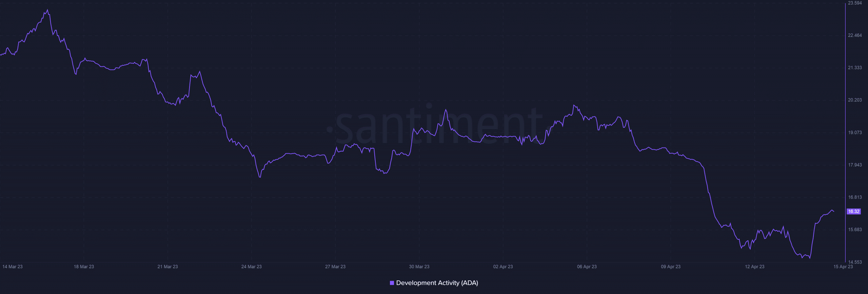Select the 18 Mar 23 date label
This screenshot has height=294, width=868.
(84, 267)
